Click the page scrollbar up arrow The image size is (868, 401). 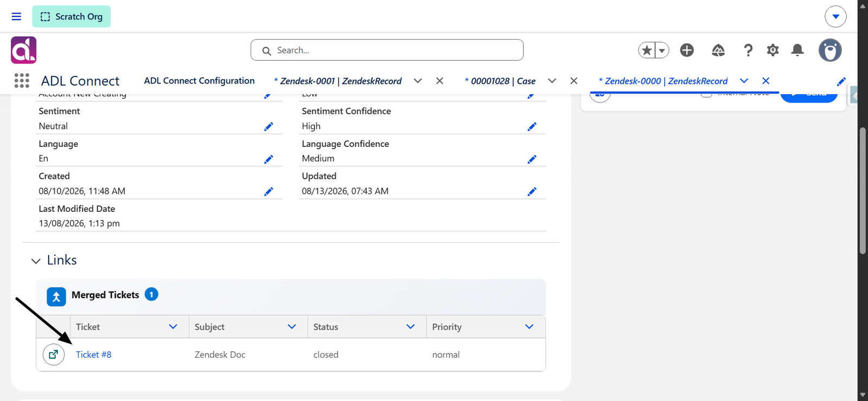pos(863,5)
